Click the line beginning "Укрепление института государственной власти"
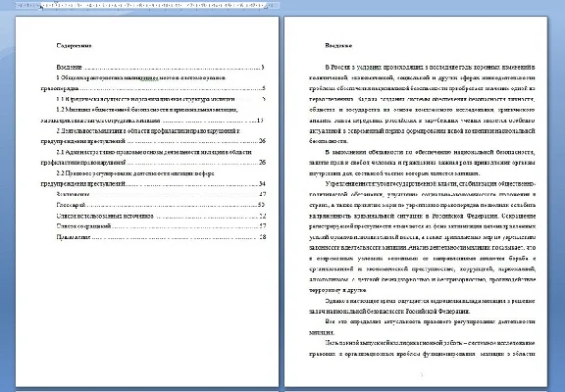 click(431, 184)
